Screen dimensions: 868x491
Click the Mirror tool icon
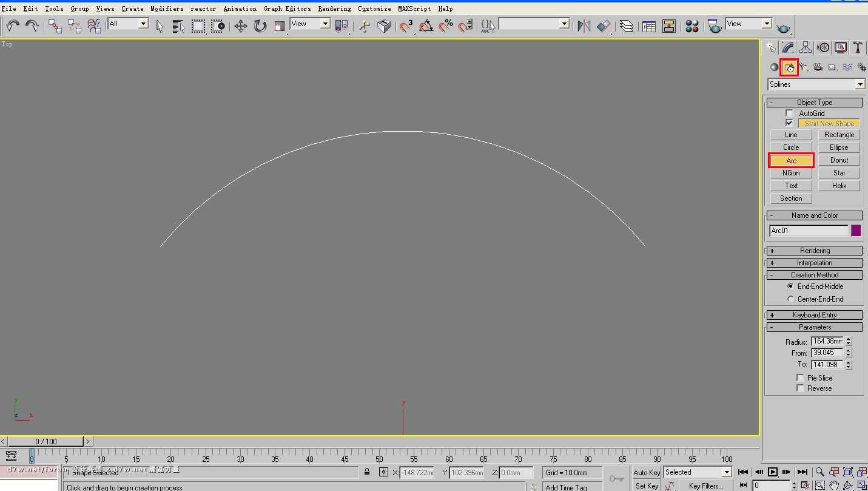pos(584,25)
